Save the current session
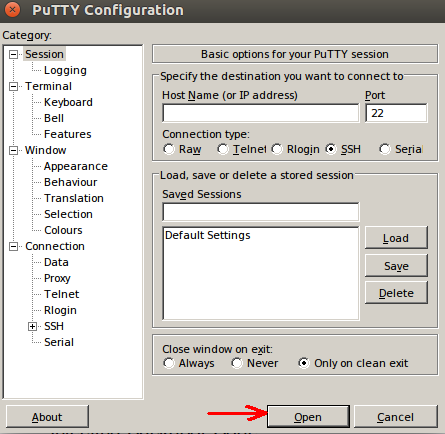The width and height of the screenshot is (445, 434). (x=396, y=266)
